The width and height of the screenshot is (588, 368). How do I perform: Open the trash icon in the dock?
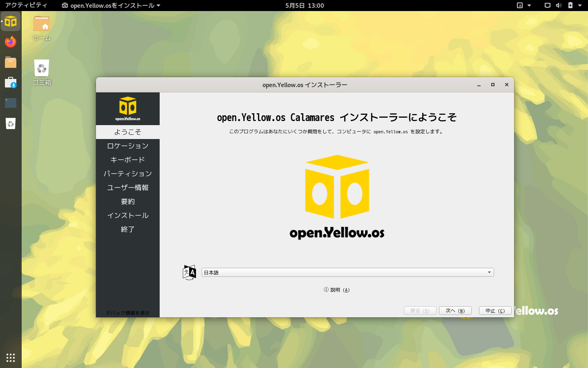coord(11,123)
